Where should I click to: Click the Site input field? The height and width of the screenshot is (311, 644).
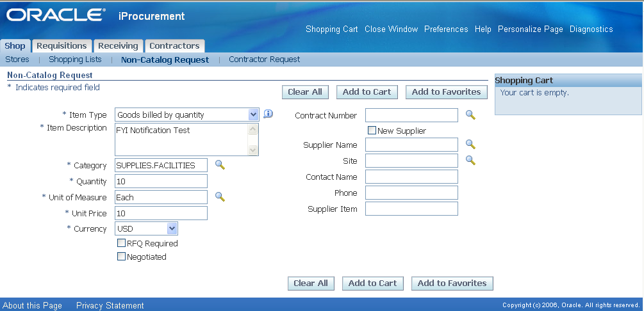point(411,161)
